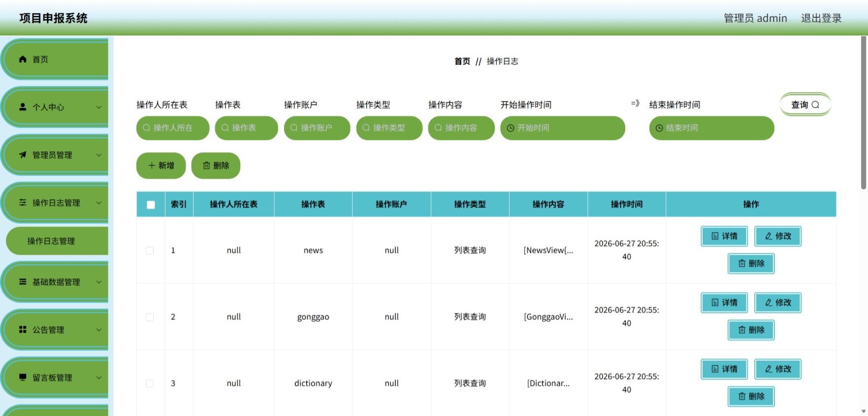The width and height of the screenshot is (868, 416).
Task: Click search icon in 操作人所在 filter field
Action: click(x=146, y=128)
